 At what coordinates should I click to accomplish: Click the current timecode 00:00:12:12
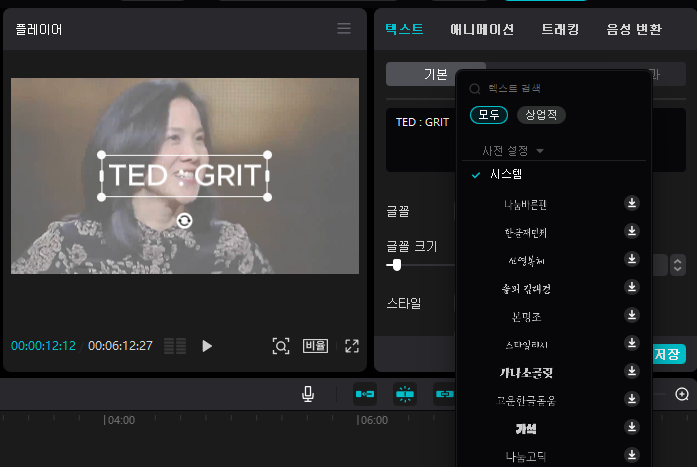pyautogui.click(x=43, y=346)
